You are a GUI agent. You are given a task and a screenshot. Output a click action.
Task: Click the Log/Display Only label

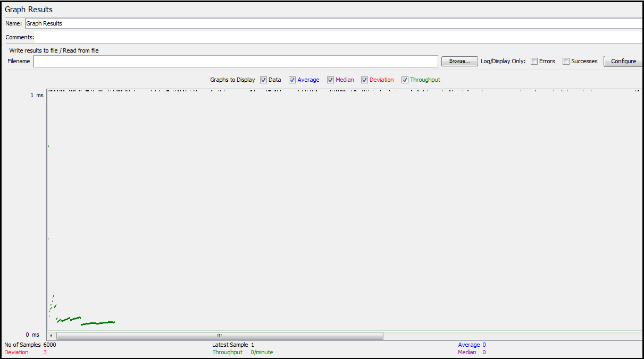click(x=503, y=61)
